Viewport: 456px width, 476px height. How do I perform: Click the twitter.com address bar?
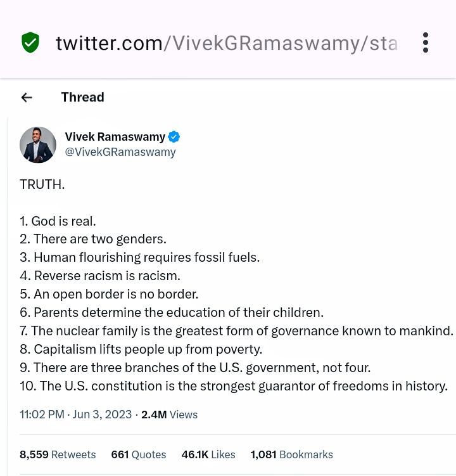point(226,43)
